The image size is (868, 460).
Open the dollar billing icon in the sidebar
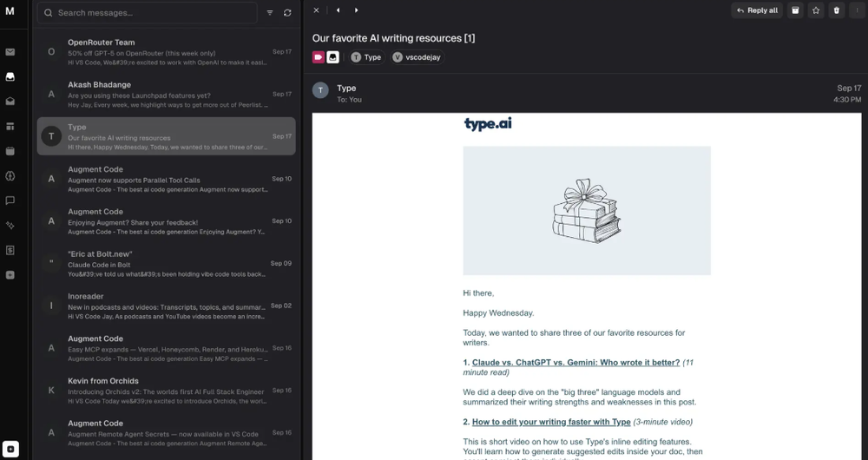pos(10,250)
